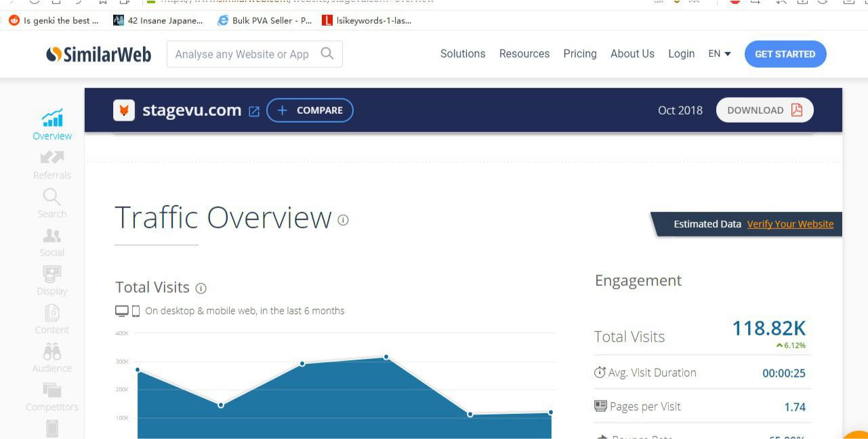The width and height of the screenshot is (868, 439).
Task: Open the EN language dropdown
Action: (x=720, y=54)
